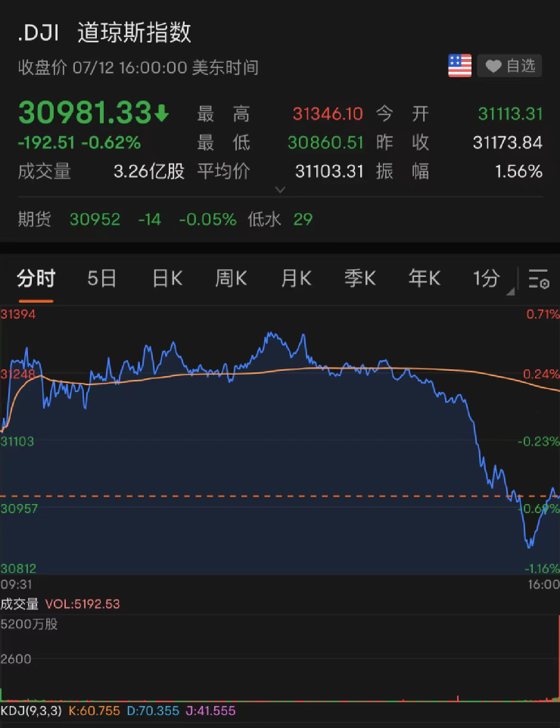Viewport: 560px width, 728px height.
Task: Tap the futures change -0.05%
Action: coord(207,219)
